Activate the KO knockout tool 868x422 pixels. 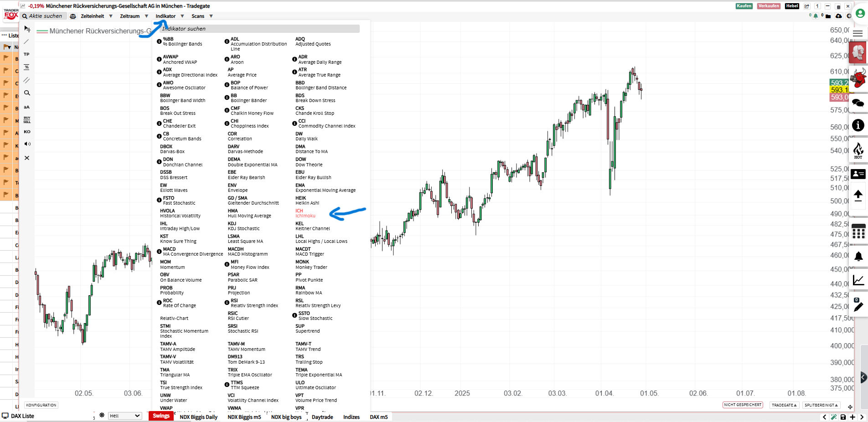coord(26,132)
